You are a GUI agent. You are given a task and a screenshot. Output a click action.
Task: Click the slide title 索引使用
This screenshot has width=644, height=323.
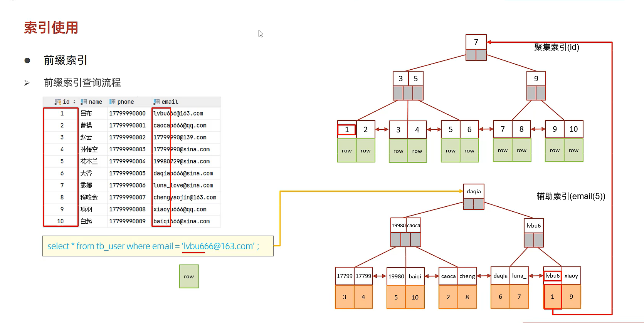tap(51, 28)
